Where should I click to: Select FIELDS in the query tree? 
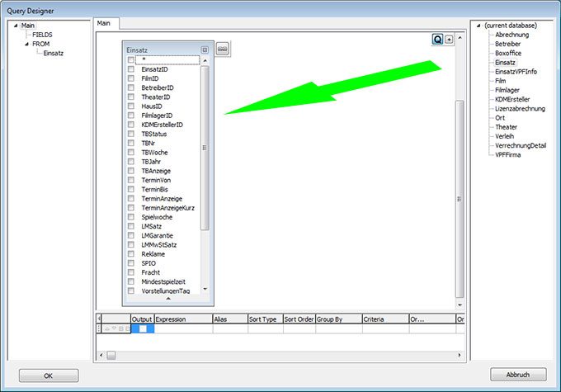click(x=43, y=35)
